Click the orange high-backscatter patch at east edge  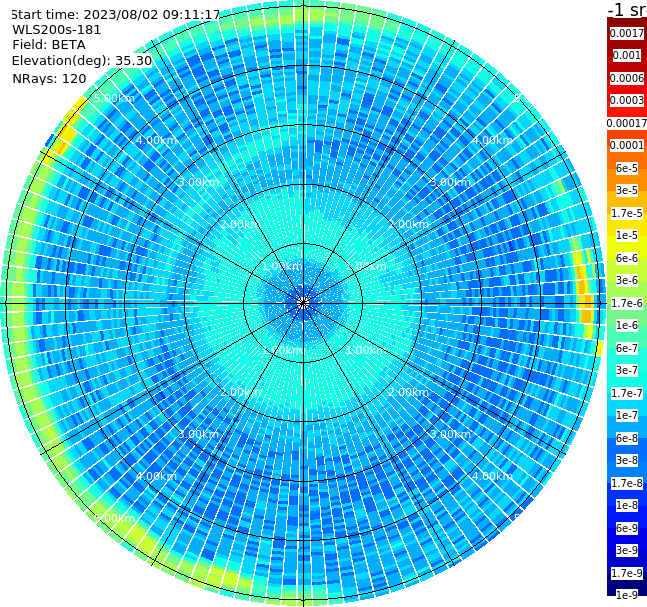585,297
